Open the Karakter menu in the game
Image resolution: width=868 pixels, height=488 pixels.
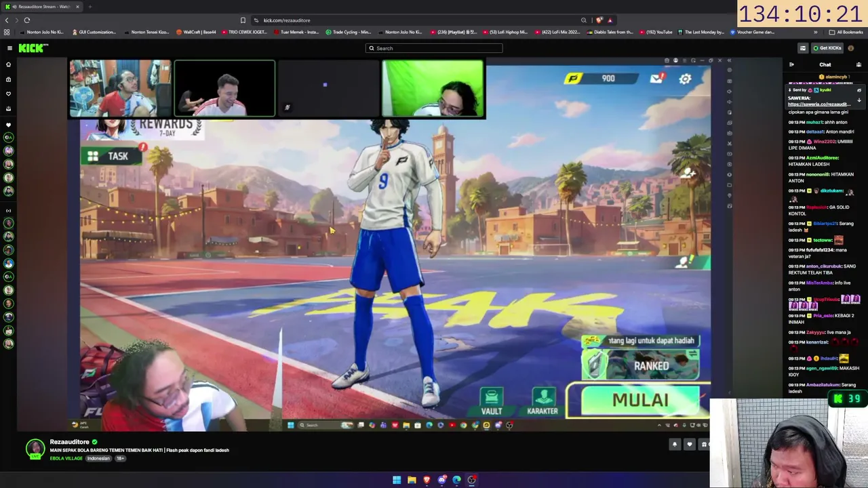click(x=542, y=401)
